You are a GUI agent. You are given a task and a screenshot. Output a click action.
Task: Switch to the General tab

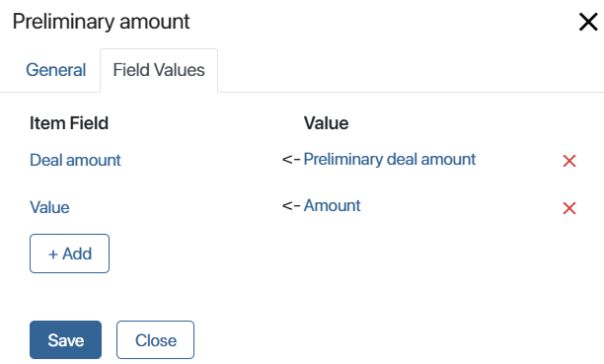point(56,70)
